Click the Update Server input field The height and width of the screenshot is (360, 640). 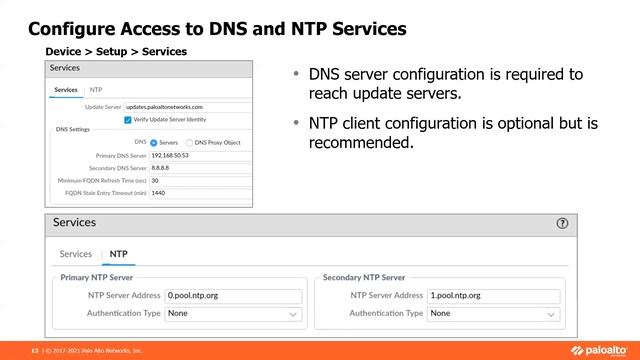(187, 107)
